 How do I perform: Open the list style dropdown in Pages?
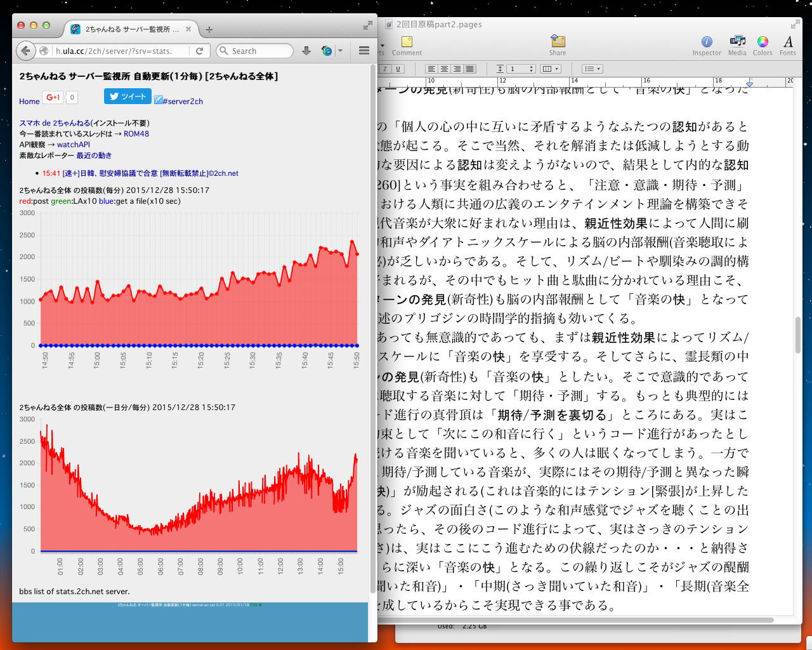click(x=593, y=69)
